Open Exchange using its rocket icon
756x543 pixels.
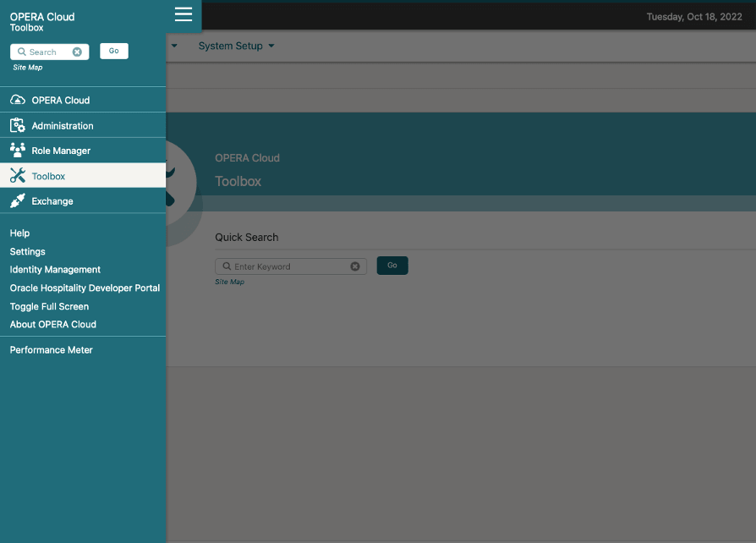(18, 200)
